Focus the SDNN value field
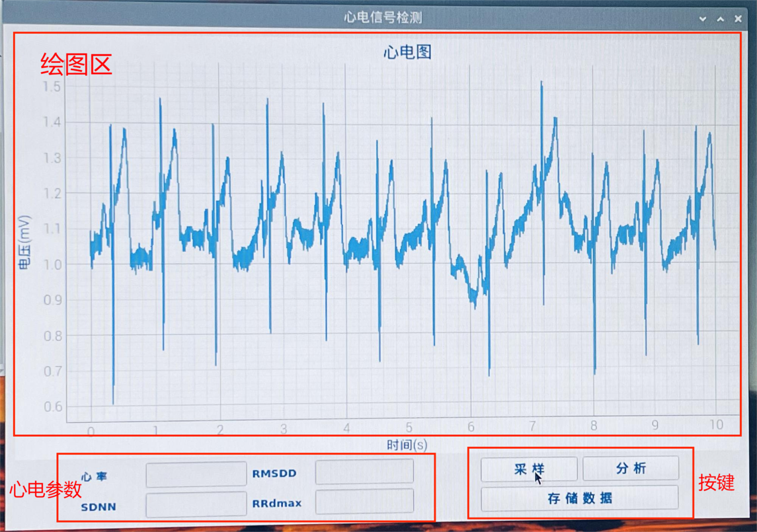 click(x=196, y=506)
